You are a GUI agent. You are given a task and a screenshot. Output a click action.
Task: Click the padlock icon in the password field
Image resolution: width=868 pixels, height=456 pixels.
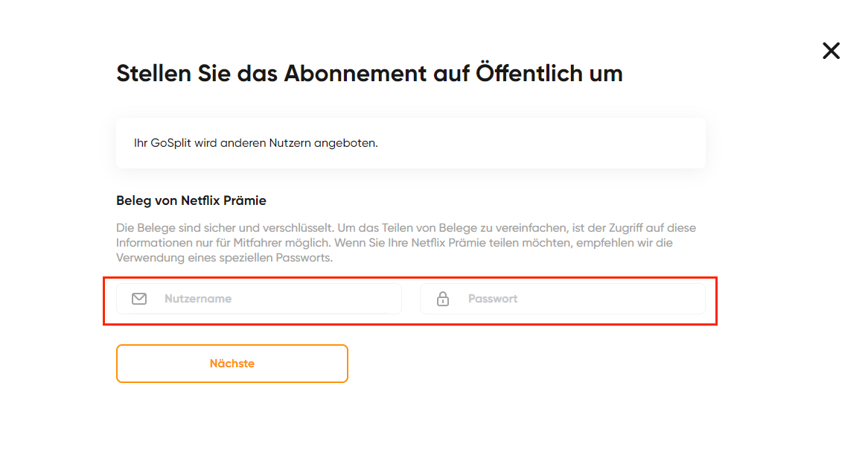tap(442, 299)
